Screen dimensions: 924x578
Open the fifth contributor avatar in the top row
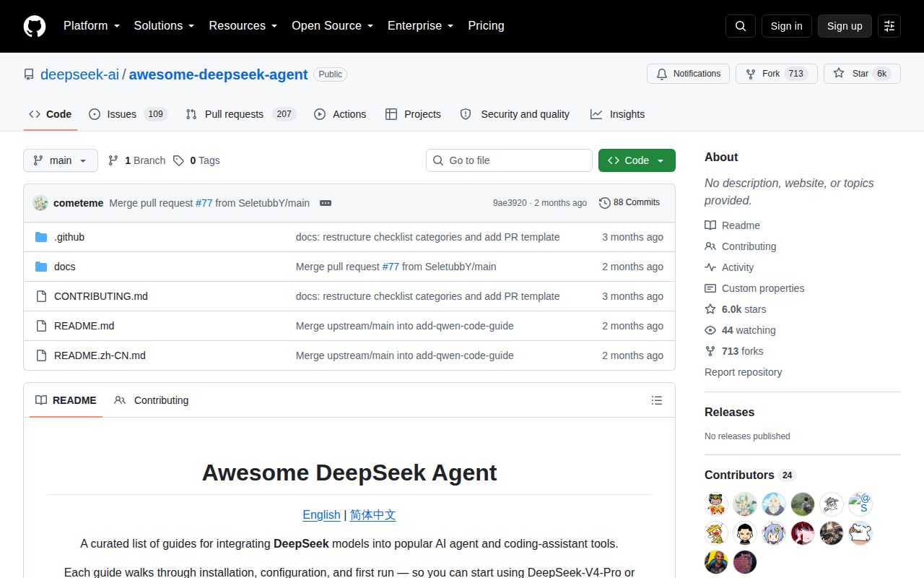click(832, 504)
